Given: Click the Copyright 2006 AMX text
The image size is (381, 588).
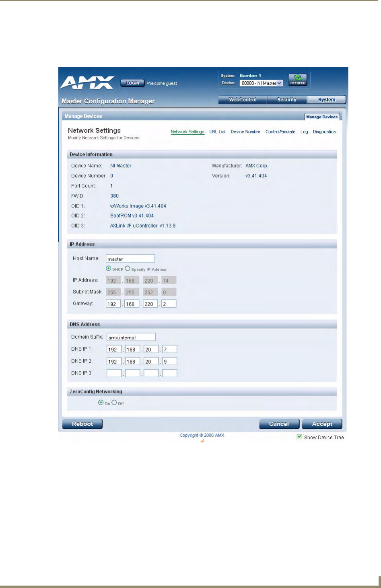Looking at the screenshot, I should pos(202,435).
